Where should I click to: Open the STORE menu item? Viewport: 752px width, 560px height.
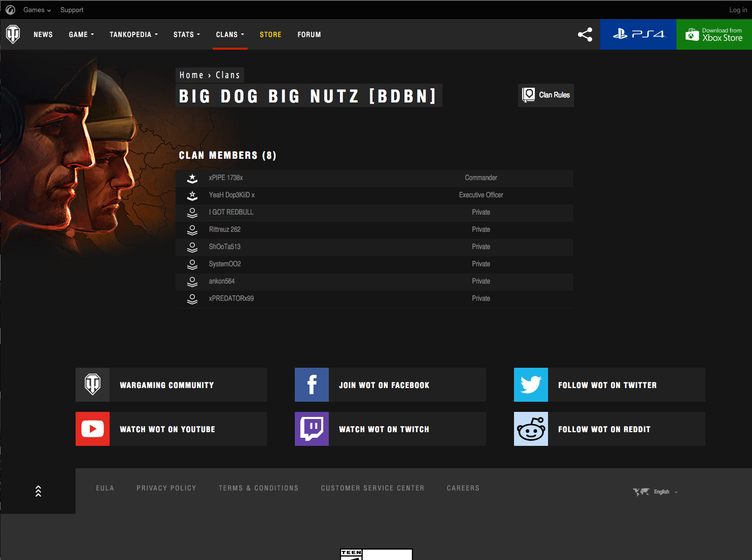(270, 34)
